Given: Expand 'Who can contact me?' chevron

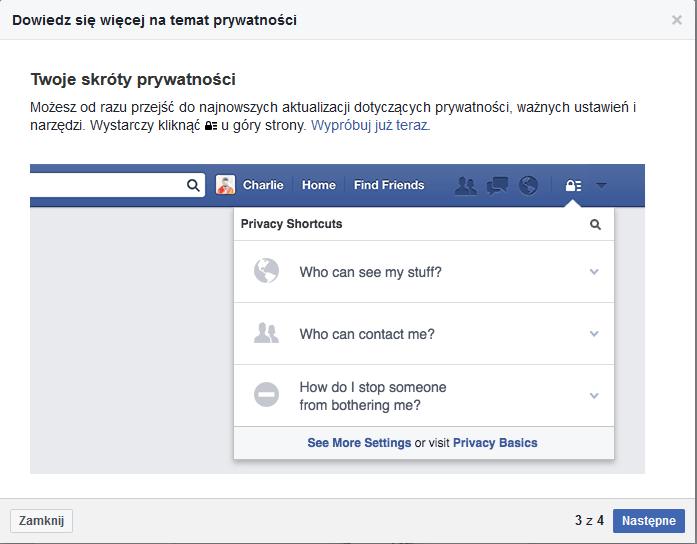Looking at the screenshot, I should coord(594,333).
